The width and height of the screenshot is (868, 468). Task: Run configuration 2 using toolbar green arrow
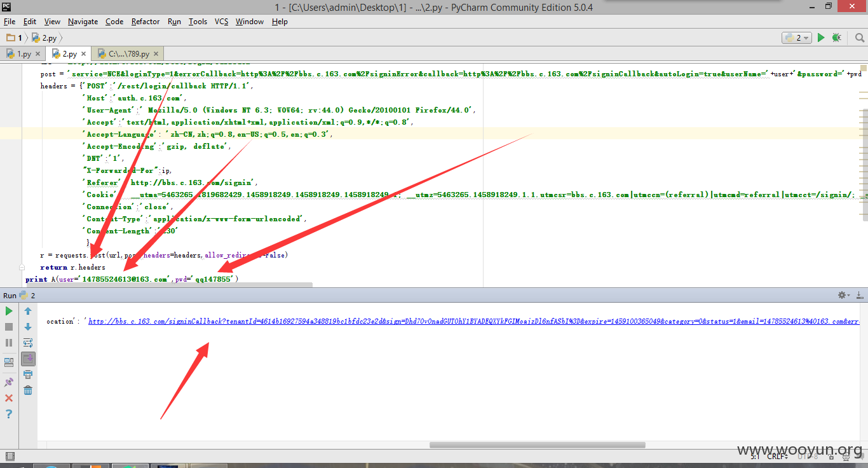pos(821,38)
